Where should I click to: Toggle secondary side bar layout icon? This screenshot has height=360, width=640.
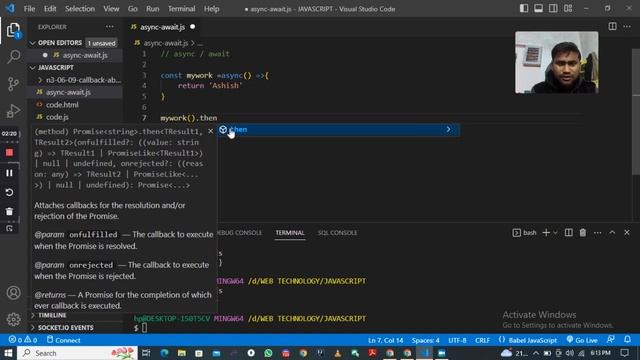[553, 9]
